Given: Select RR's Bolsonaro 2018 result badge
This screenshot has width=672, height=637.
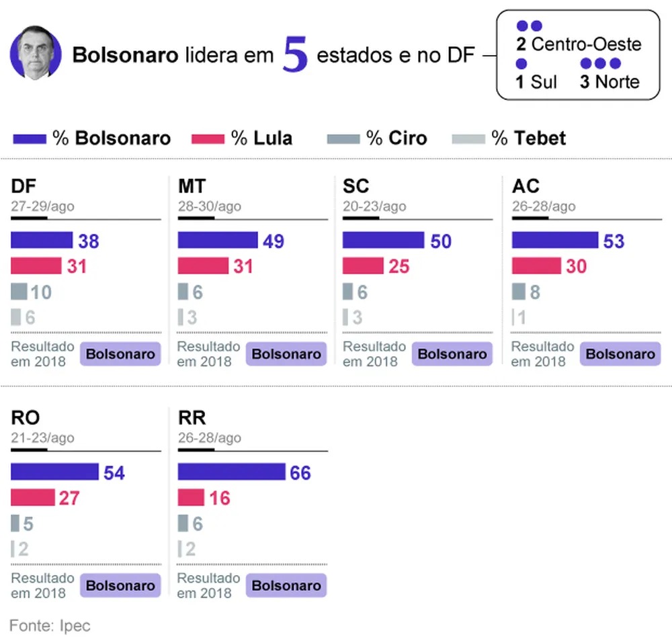Looking at the screenshot, I should [x=286, y=585].
